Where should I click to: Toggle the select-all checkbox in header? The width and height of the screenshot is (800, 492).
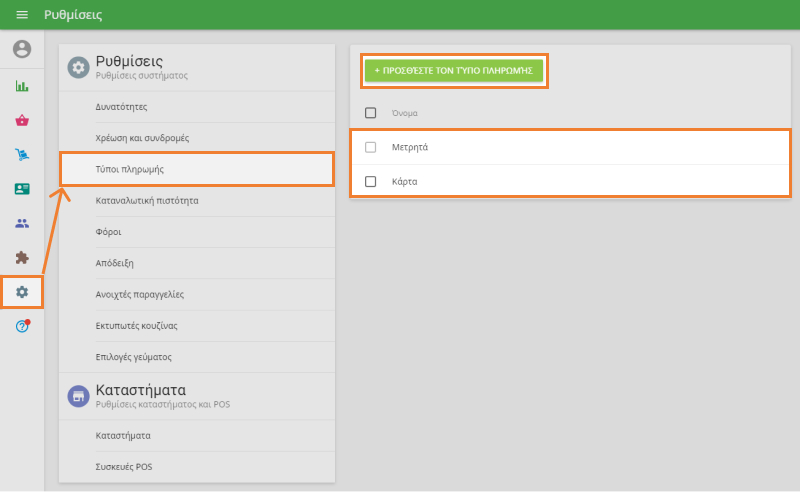coord(371,113)
